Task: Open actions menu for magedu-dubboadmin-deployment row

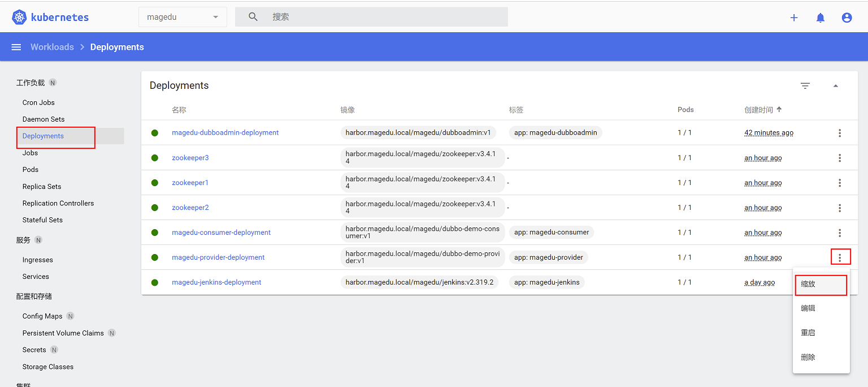Action: pos(840,133)
